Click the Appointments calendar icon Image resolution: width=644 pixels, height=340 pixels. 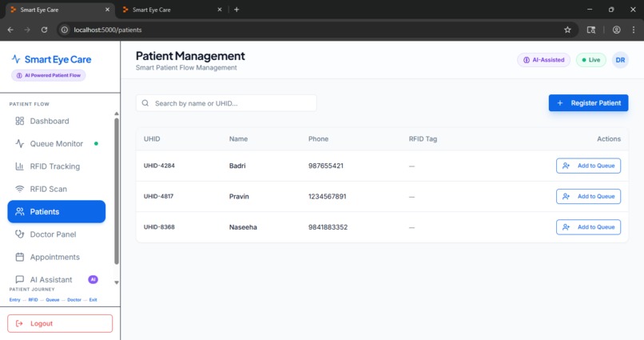20,257
